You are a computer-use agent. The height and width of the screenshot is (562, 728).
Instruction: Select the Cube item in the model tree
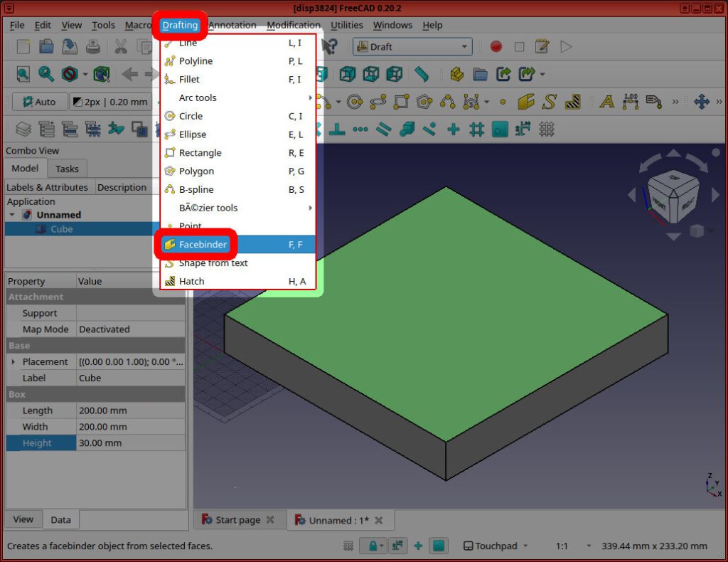[61, 229]
